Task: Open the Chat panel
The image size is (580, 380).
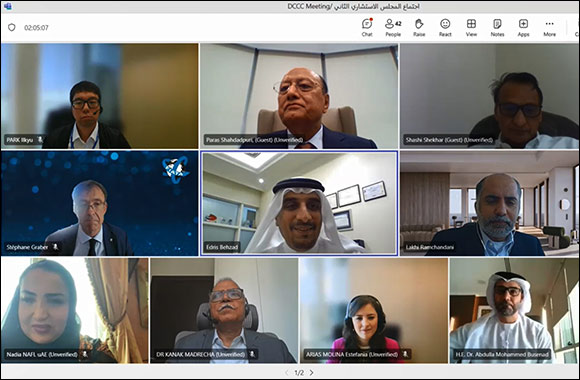Action: pyautogui.click(x=367, y=28)
